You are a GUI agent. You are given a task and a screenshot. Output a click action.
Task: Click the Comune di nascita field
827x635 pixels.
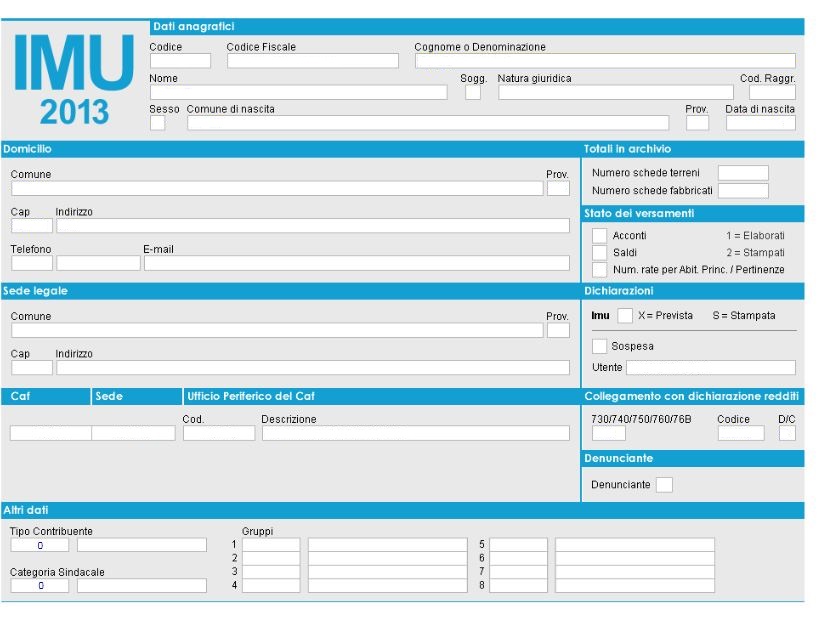(427, 123)
